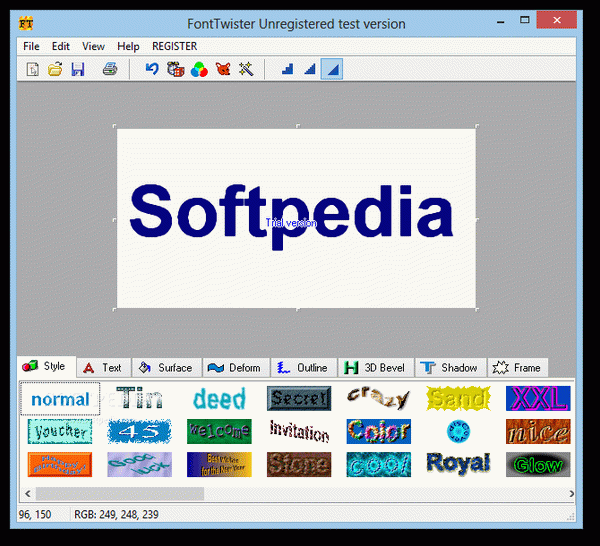Click the Print icon in the toolbar

[x=110, y=69]
